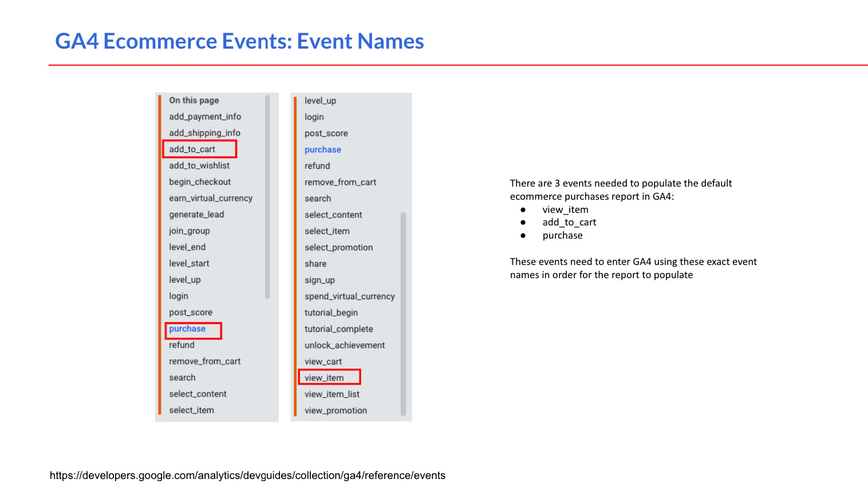
Task: Click the 'There are 3 events needed' paragraph
Action: (x=621, y=189)
